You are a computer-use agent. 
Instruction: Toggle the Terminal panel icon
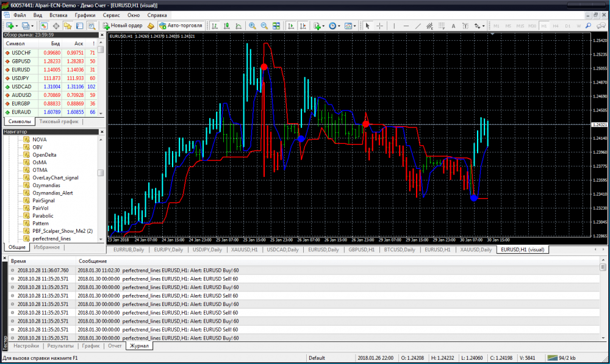[x=80, y=26]
